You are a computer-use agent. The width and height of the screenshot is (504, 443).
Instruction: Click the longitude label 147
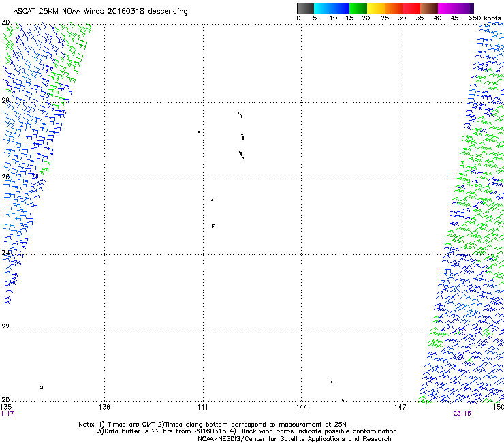pos(400,407)
